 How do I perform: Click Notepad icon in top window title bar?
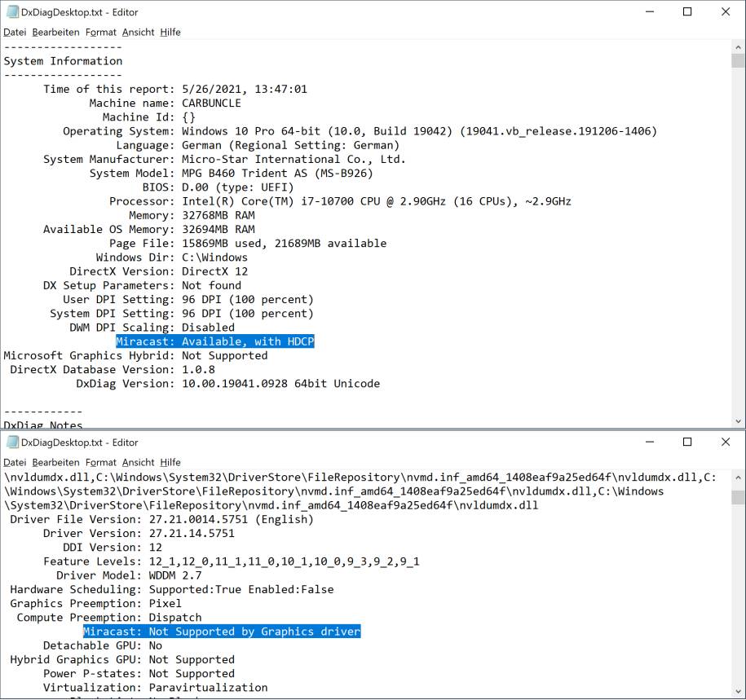coord(12,12)
